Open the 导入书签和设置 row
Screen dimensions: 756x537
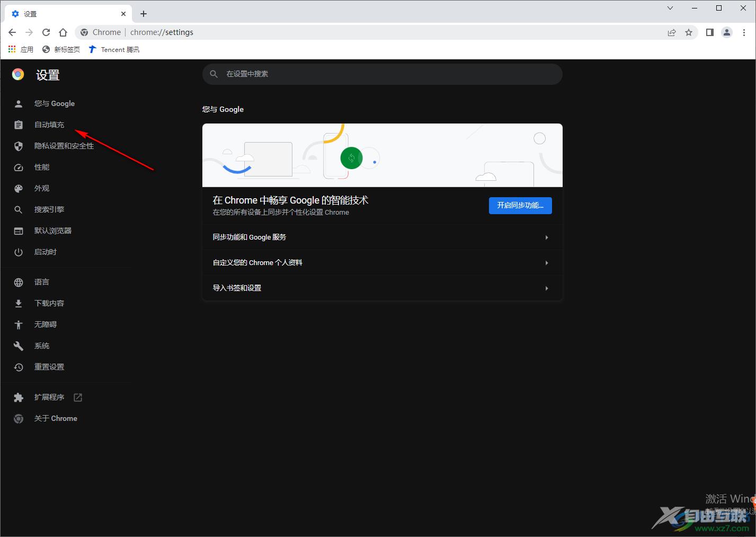pos(383,288)
